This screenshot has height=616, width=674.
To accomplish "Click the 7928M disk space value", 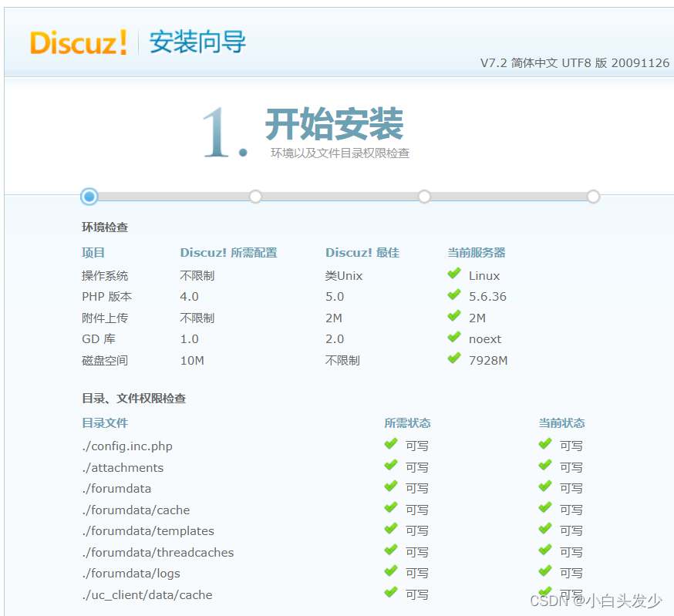I will 488,360.
